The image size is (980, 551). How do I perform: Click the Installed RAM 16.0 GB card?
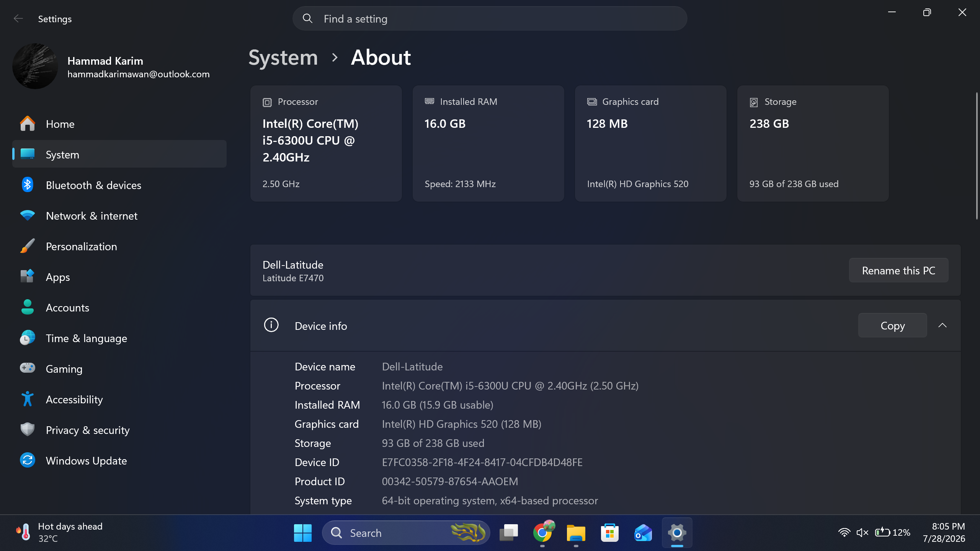click(488, 143)
